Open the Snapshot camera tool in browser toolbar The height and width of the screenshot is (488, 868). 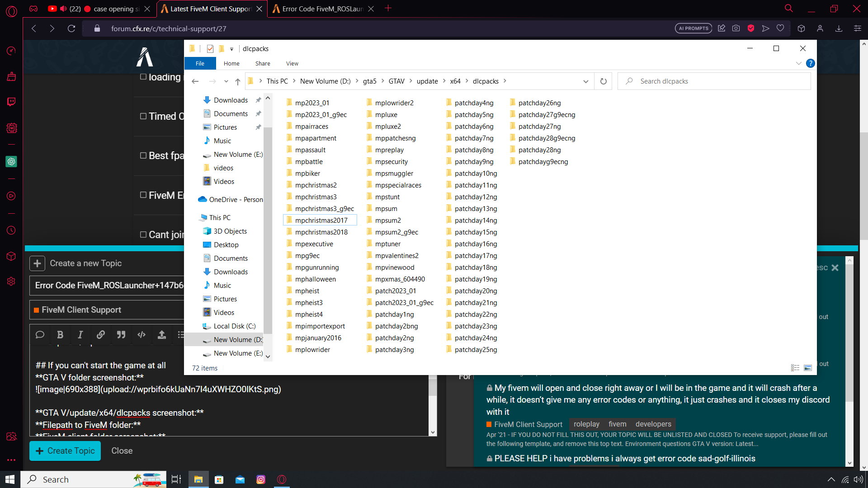click(736, 28)
